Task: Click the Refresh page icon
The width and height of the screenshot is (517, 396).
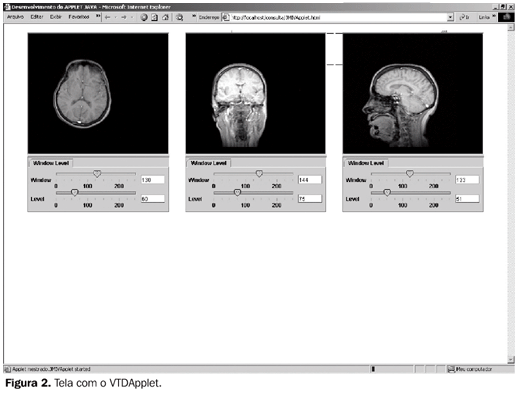Action: [x=155, y=17]
